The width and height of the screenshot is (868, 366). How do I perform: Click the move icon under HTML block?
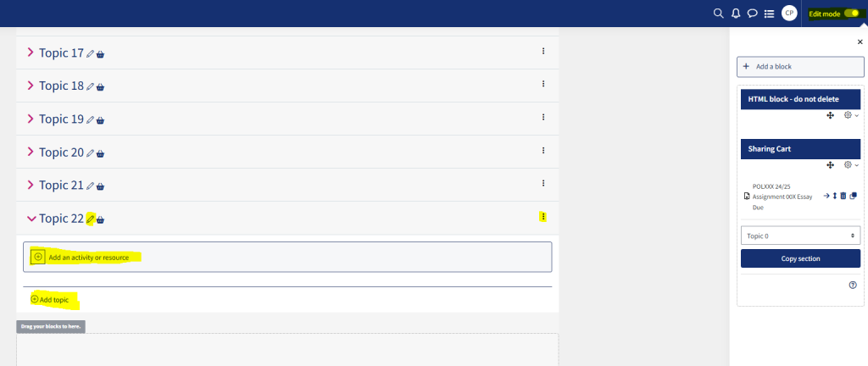pos(830,115)
